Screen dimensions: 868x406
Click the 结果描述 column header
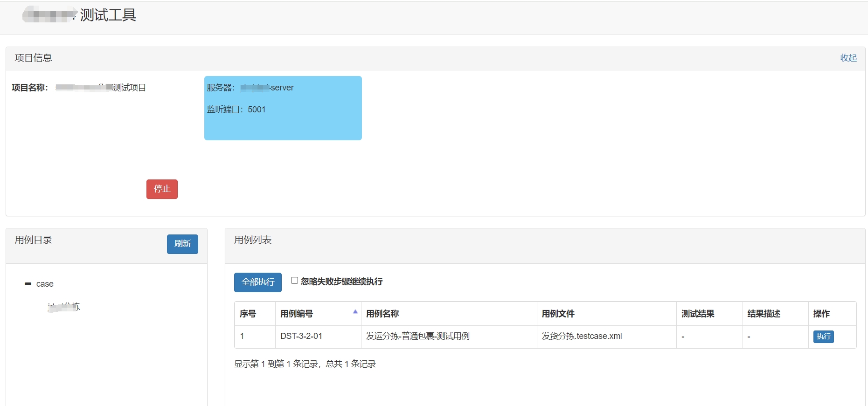(x=775, y=314)
